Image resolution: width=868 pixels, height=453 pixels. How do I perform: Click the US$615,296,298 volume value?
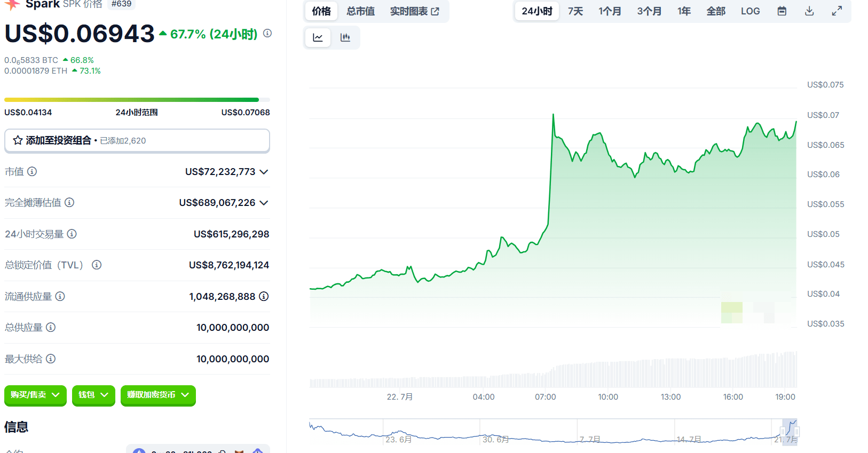pos(231,234)
